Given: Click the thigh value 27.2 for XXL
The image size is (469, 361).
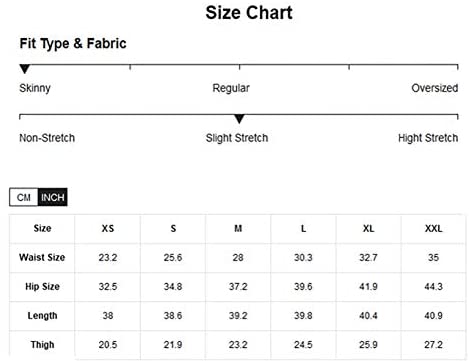Looking at the screenshot, I should click(x=433, y=344).
